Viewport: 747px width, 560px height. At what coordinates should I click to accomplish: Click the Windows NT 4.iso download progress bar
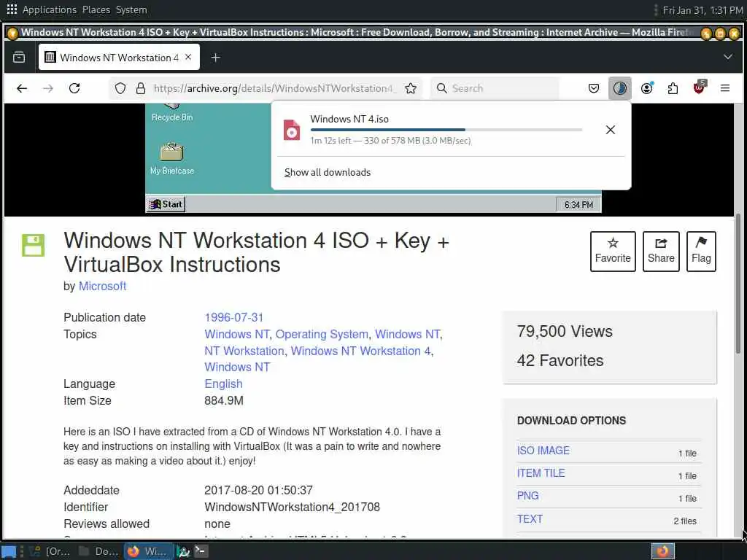coord(446,130)
